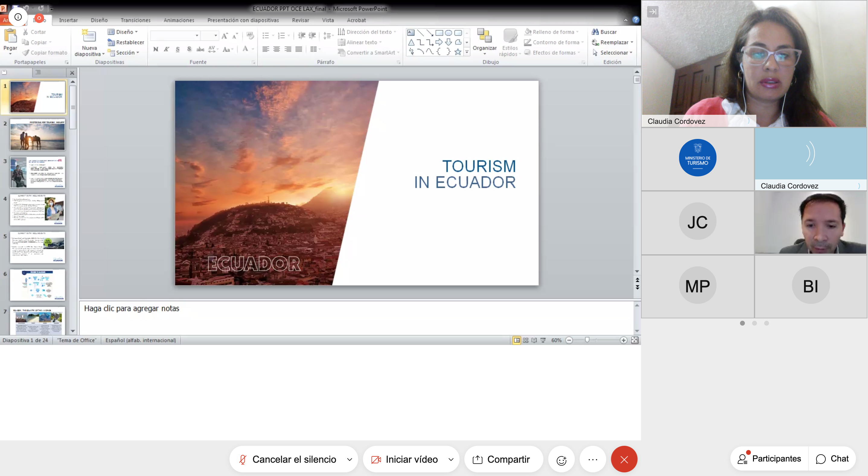Center text in the Párrafo group
Image resolution: width=868 pixels, height=476 pixels.
click(x=277, y=49)
